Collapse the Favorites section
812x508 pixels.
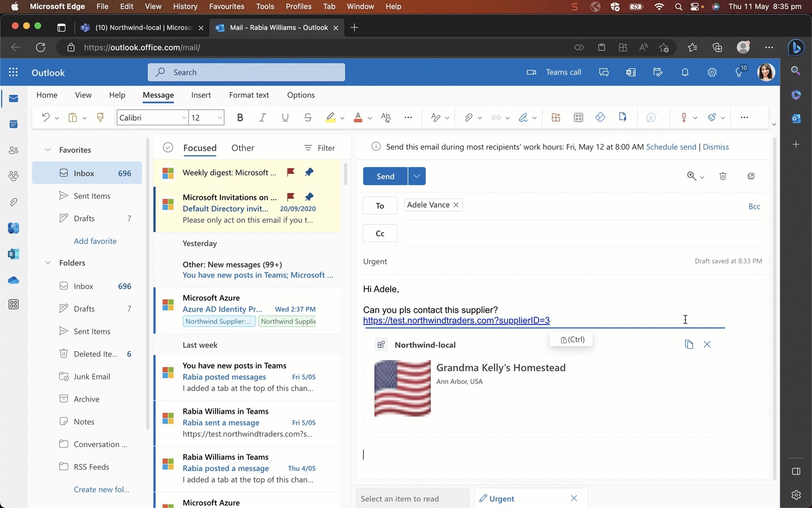[x=48, y=150]
